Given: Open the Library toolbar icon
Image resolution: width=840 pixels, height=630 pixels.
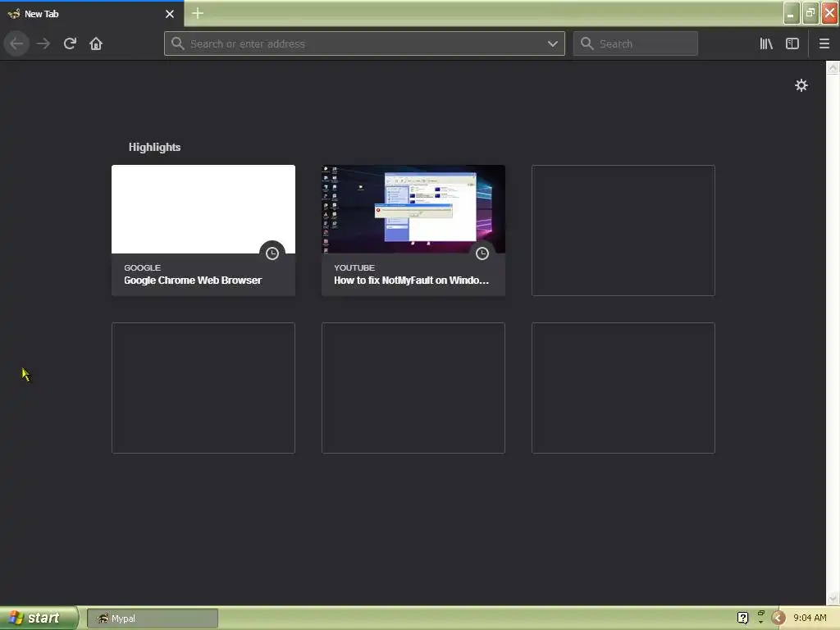Looking at the screenshot, I should (x=766, y=43).
